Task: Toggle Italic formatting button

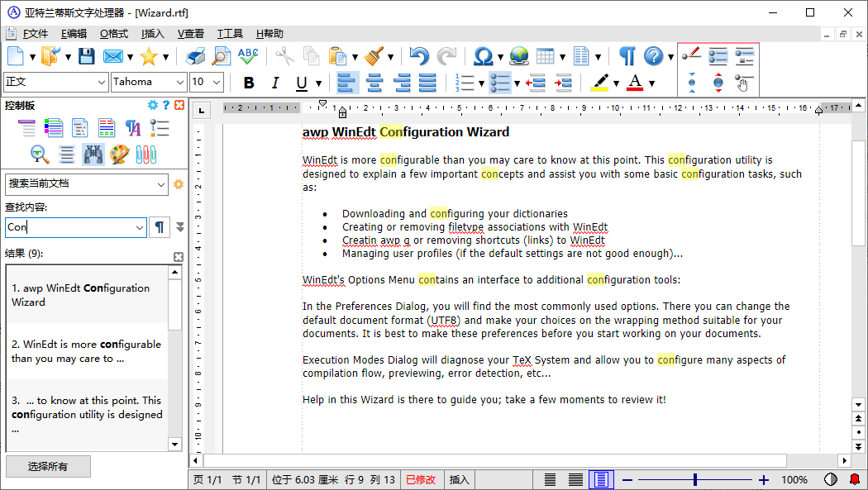Action: [275, 83]
